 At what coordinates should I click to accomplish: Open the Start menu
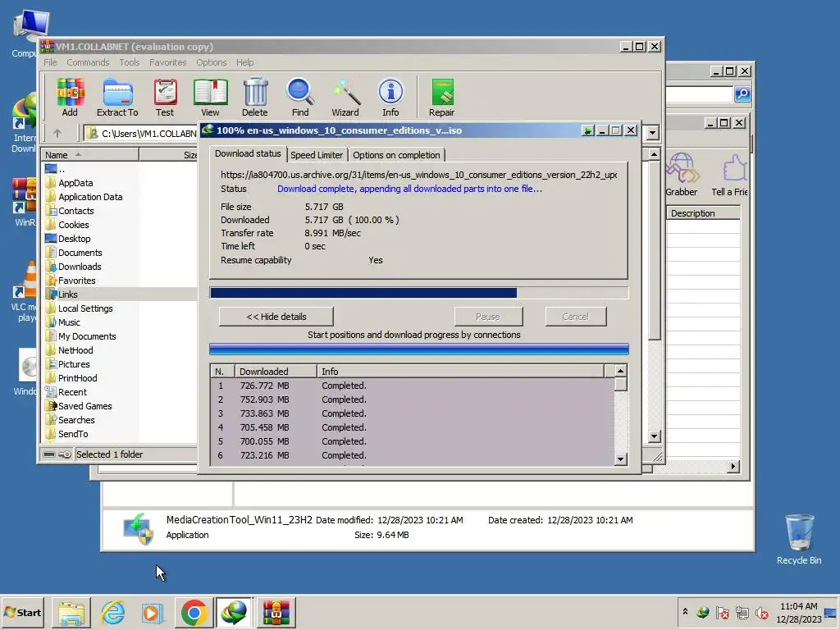(x=23, y=612)
